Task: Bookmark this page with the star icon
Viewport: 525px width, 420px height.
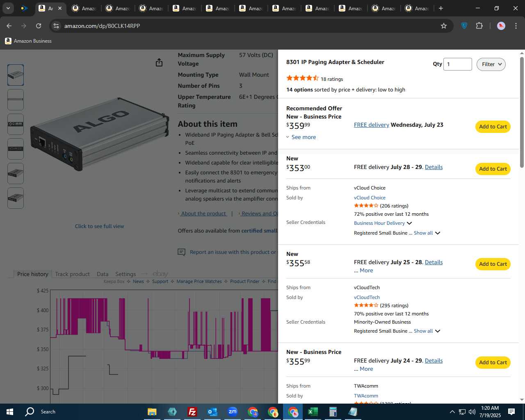Action: (x=443, y=26)
